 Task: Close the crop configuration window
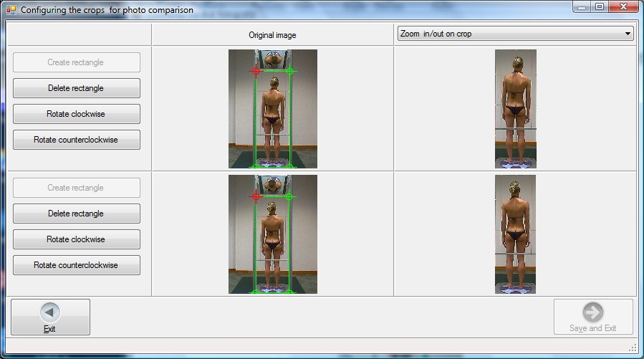tap(623, 6)
